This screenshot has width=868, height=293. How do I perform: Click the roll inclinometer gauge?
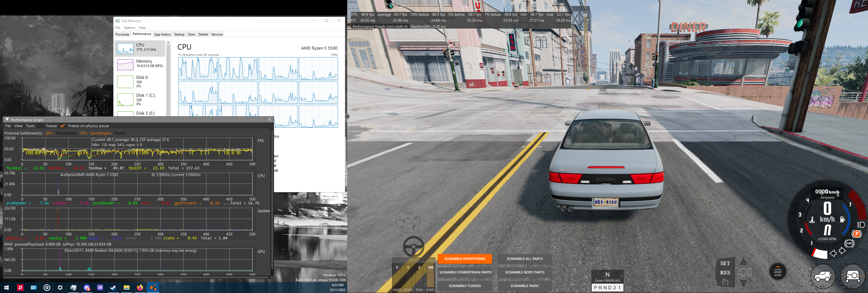coord(853,277)
